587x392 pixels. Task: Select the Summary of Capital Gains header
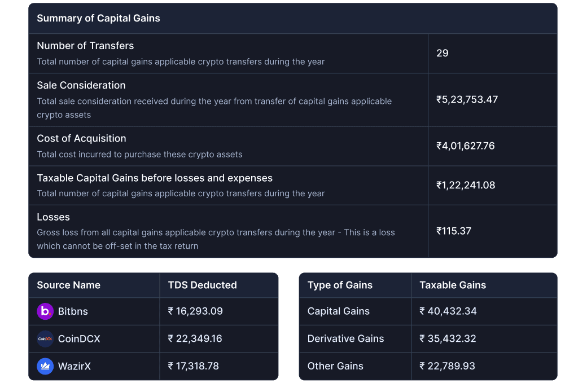98,18
